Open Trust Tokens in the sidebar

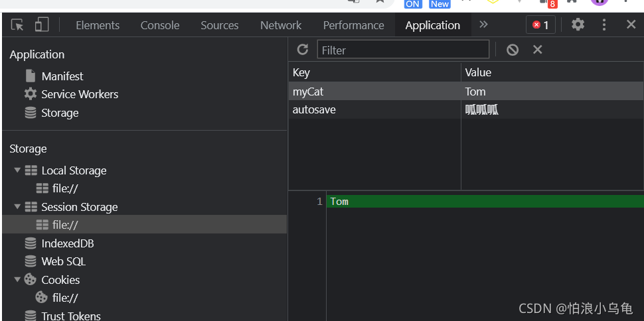click(x=70, y=316)
